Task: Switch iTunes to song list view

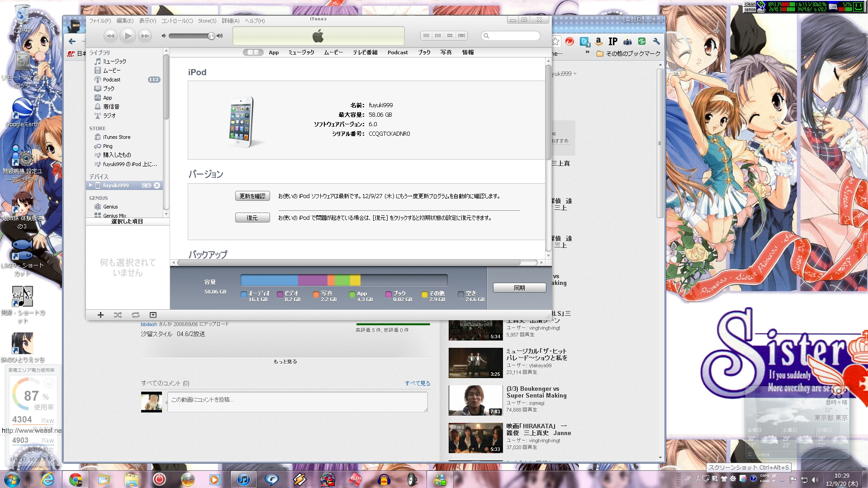Action: point(426,36)
